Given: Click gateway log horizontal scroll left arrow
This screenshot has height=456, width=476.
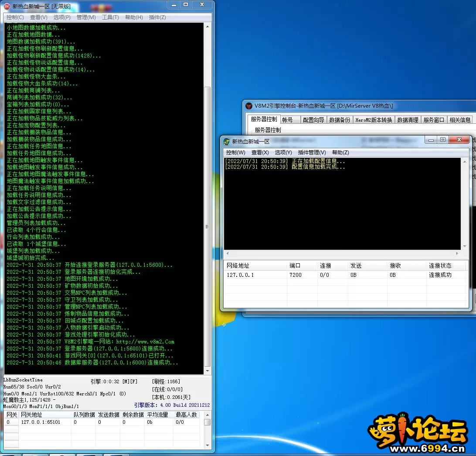Looking at the screenshot, I should pos(228,253).
